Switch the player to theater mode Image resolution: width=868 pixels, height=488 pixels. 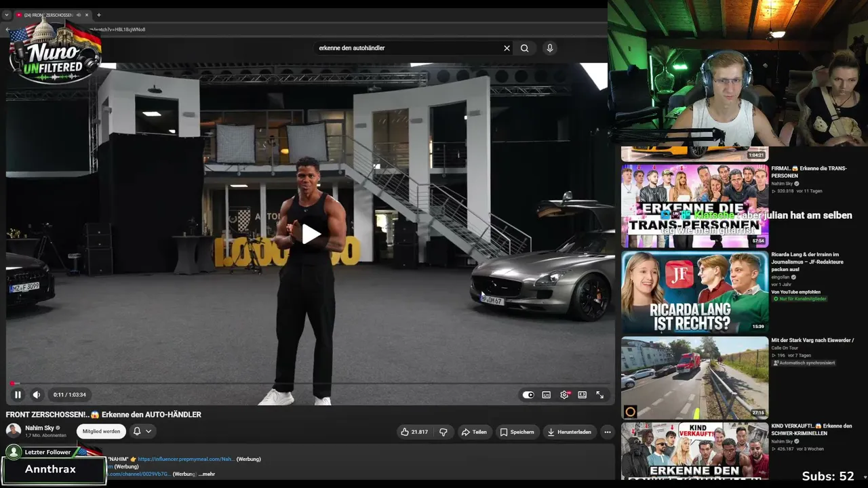point(582,394)
